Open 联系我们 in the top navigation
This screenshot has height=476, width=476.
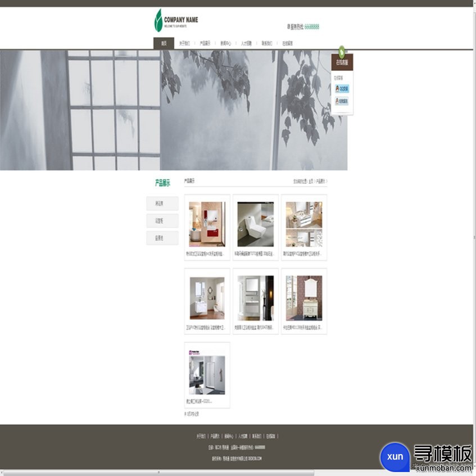click(267, 43)
